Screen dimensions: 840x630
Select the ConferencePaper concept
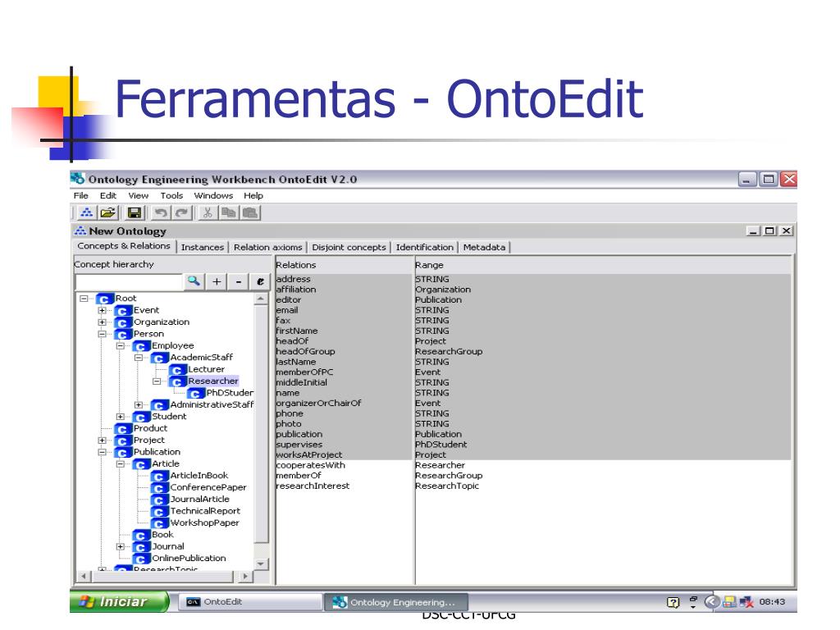208,487
